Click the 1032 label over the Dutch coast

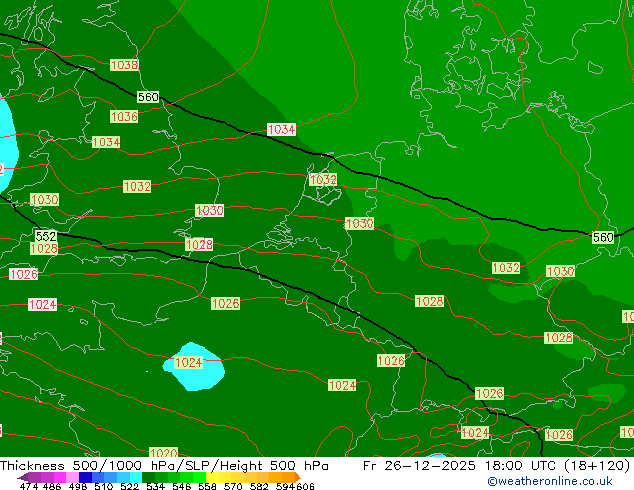[x=323, y=180]
